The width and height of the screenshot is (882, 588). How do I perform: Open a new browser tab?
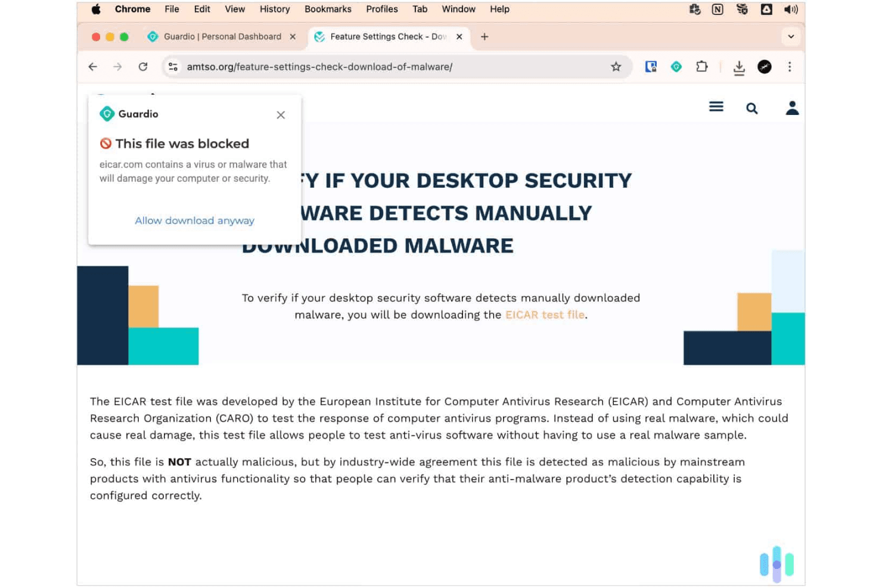(485, 36)
